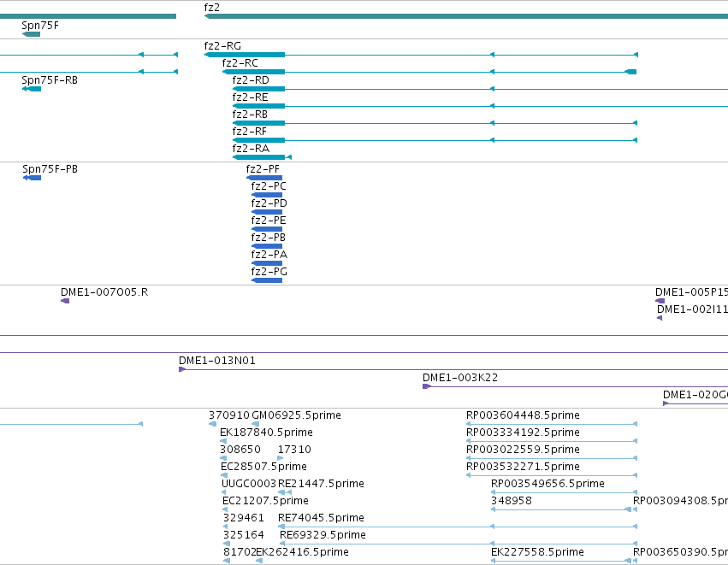Viewport: 728px width, 565px height.
Task: Click the fz2-PE protein label
Action: point(269,221)
